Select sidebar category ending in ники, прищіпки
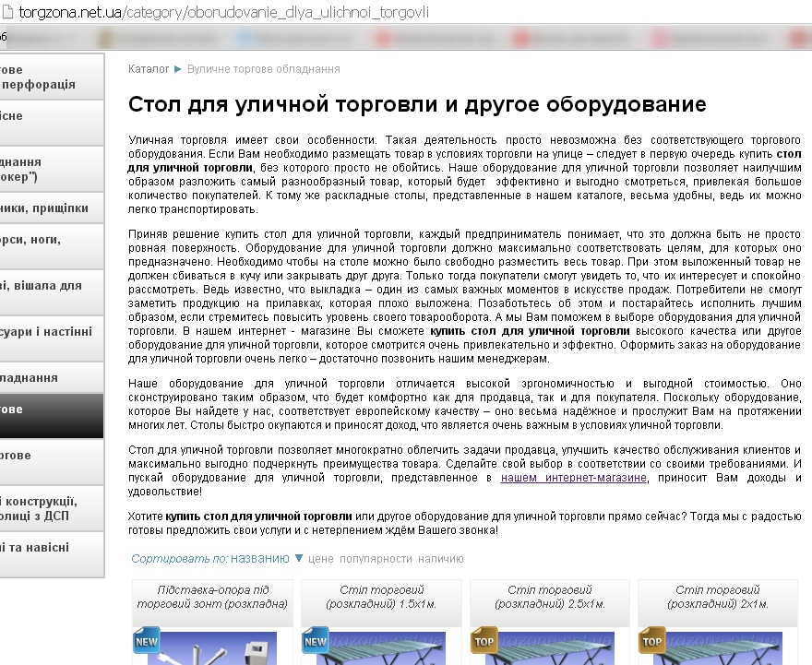The height and width of the screenshot is (665, 812). click(52, 208)
